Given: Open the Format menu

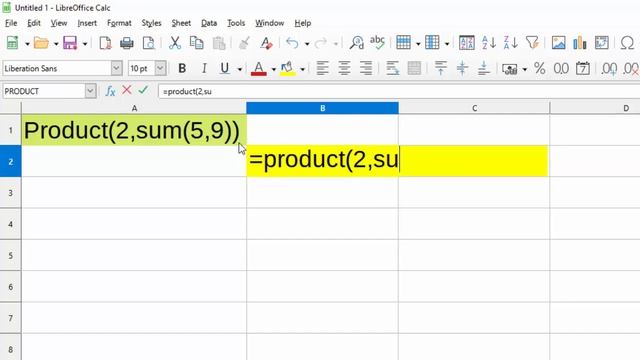Looking at the screenshot, I should pos(119,23).
